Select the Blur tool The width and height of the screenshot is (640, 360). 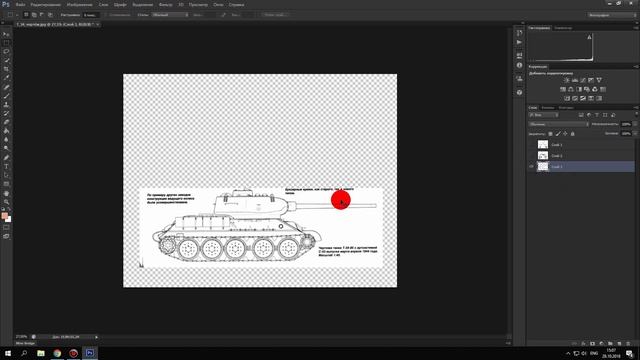[x=6, y=140]
